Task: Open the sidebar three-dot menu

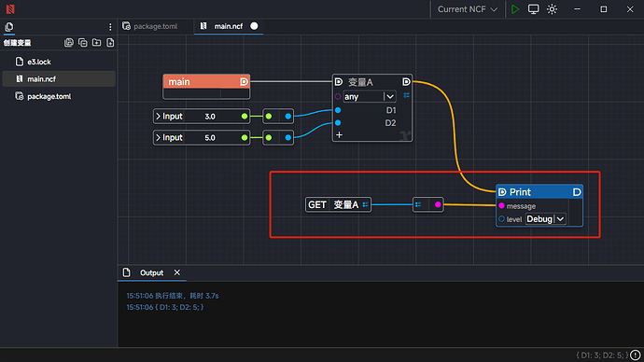Action: pos(110,27)
